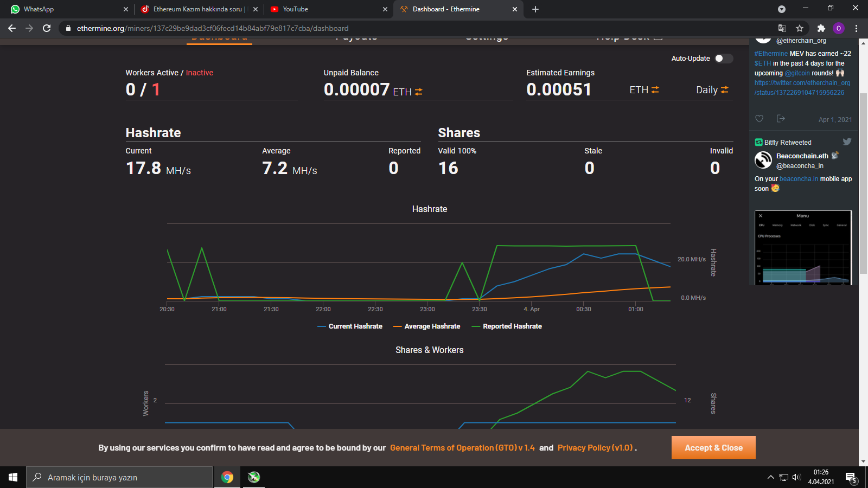Toggle Current Hashrate series in legend

[350, 326]
